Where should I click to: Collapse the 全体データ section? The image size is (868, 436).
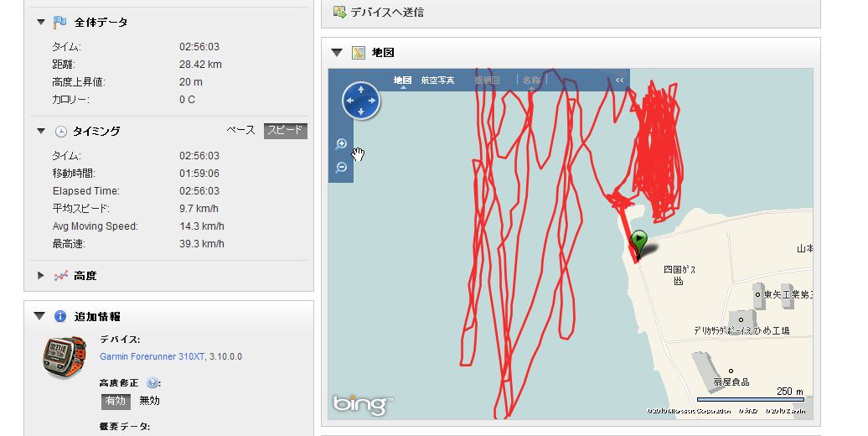click(x=40, y=22)
